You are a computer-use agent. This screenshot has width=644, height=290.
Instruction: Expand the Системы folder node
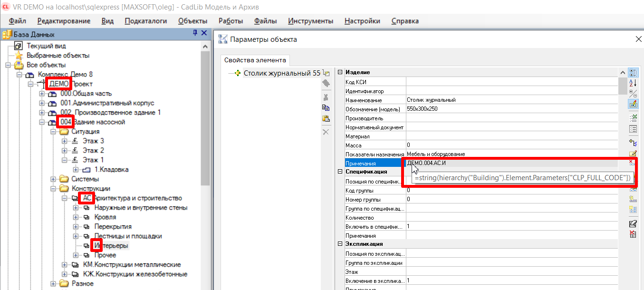pos(53,179)
